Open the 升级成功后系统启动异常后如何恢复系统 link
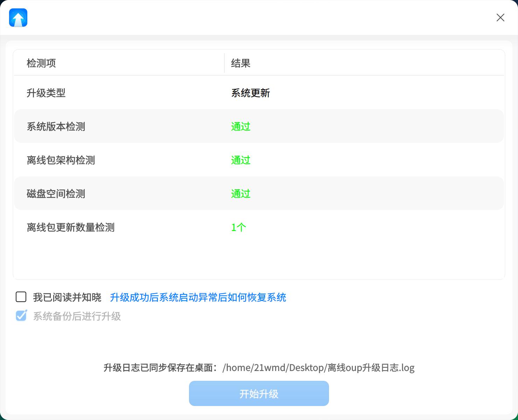 point(198,297)
